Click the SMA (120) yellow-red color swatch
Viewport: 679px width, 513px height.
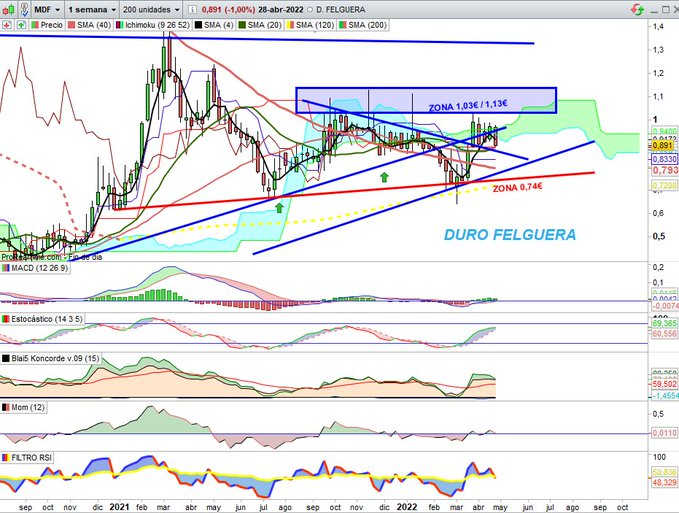pos(291,25)
